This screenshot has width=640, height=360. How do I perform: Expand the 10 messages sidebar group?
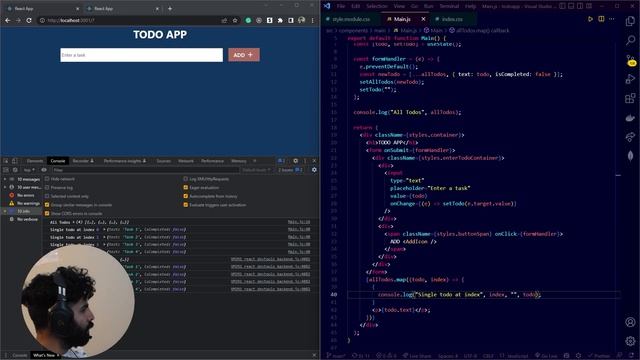5,179
